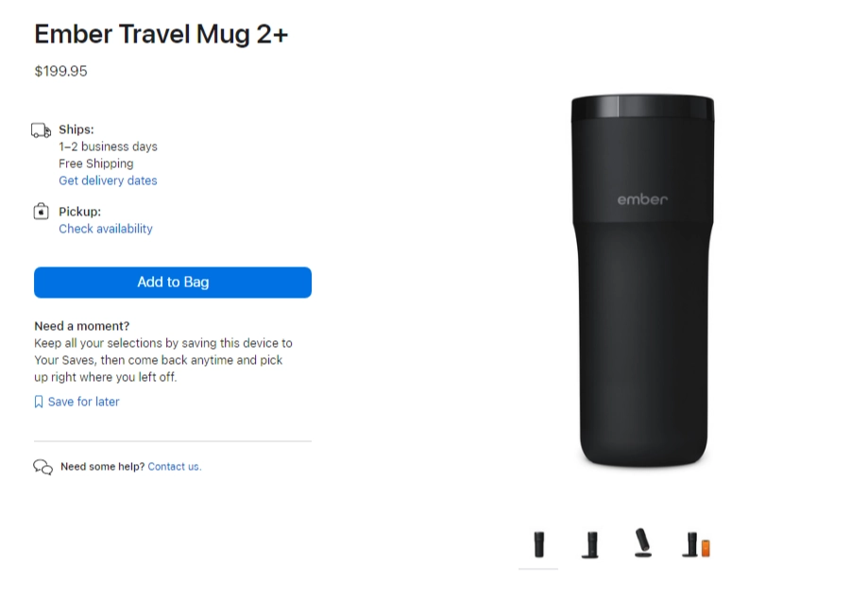Check availability for store pickup

pos(106,229)
